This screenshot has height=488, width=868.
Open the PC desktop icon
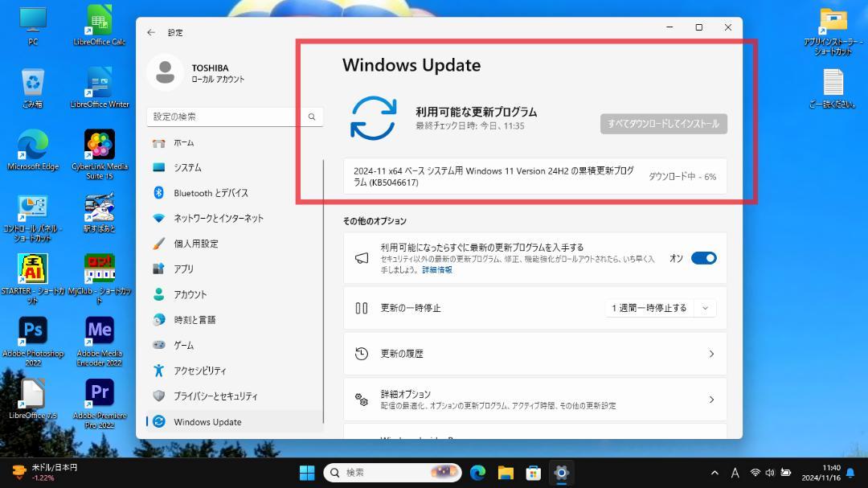coord(33,26)
